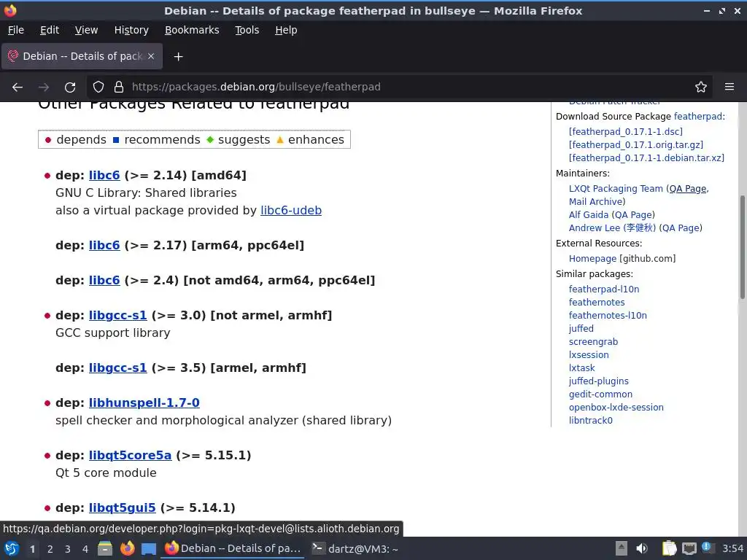This screenshot has height=560, width=747.
Task: Open feathernotes similar package
Action: (x=597, y=302)
